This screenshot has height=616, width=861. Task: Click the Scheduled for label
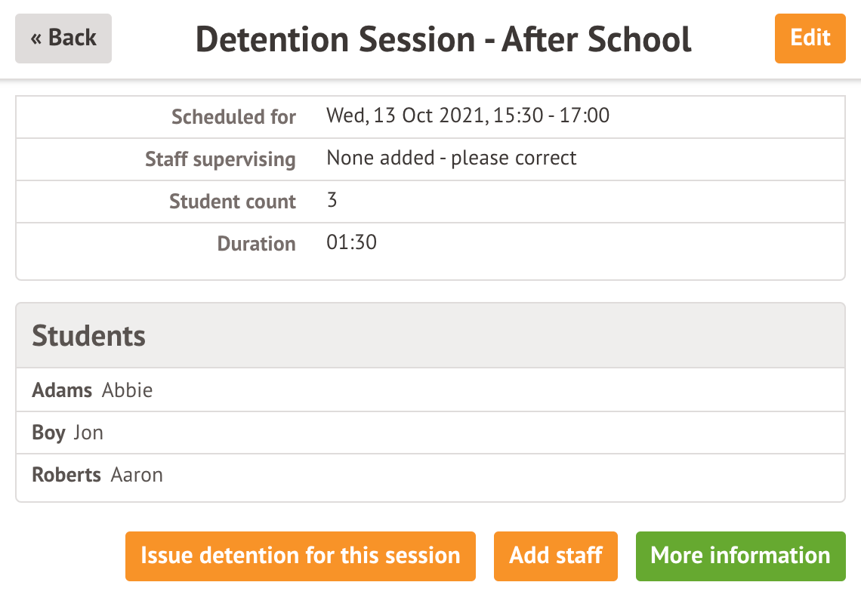pos(233,117)
